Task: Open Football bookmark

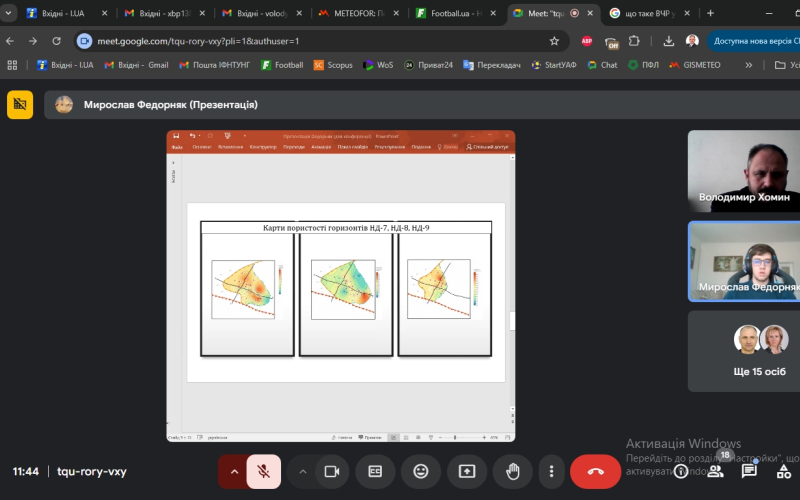Action: click(x=282, y=65)
